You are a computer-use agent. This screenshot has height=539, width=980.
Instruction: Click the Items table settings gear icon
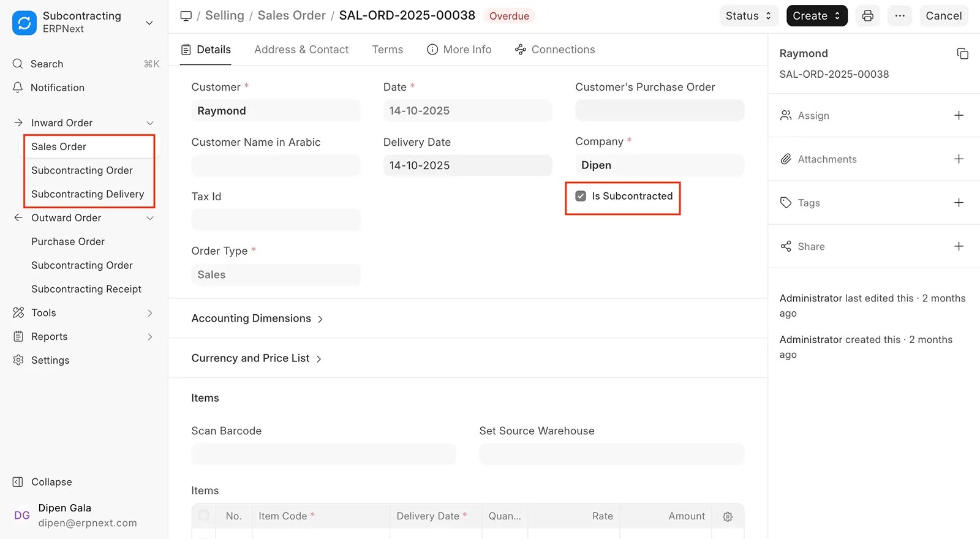[x=728, y=517]
